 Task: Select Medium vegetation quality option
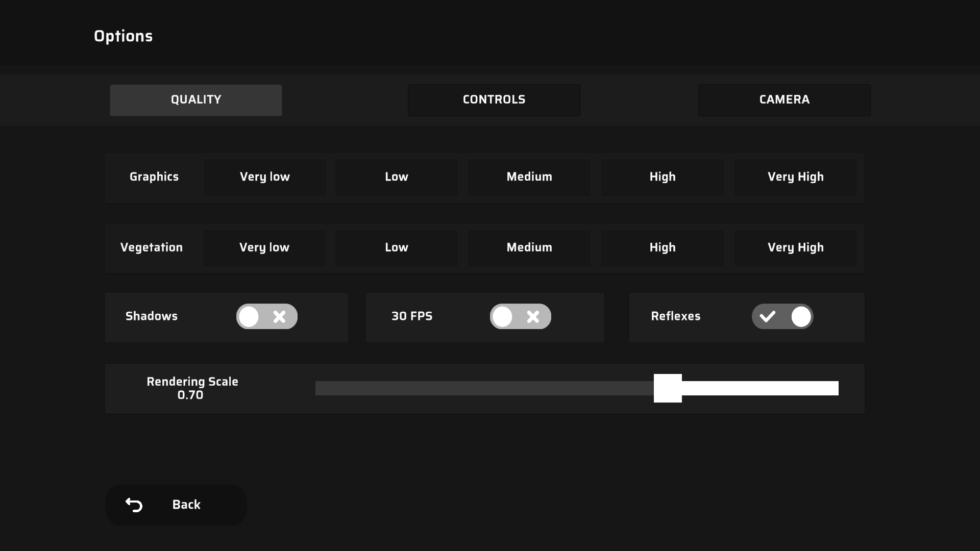[529, 247]
